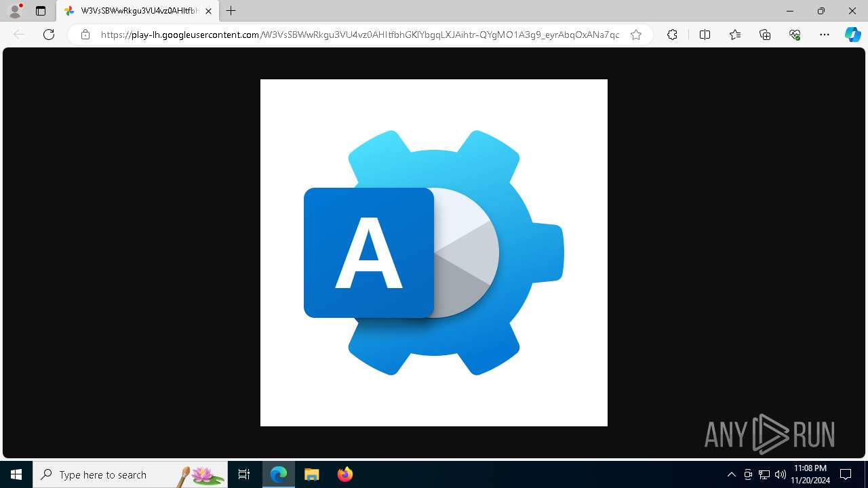
Task: Open the clock and calendar
Action: point(810,474)
